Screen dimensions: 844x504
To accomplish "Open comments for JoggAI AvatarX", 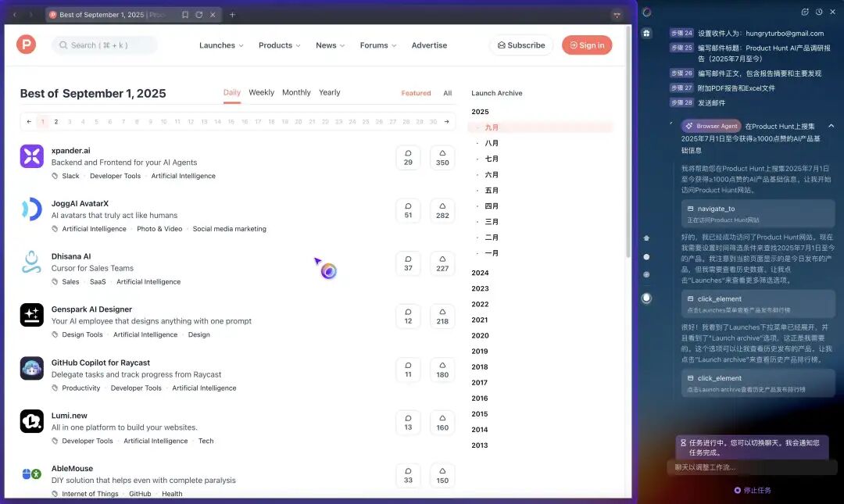I will (x=408, y=210).
